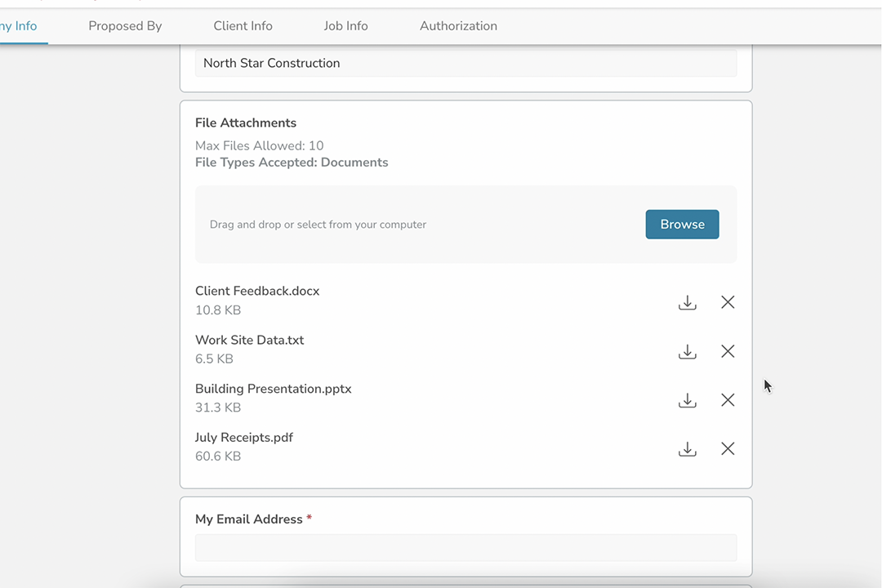Click the My Email Address input field
The image size is (882, 588).
click(465, 547)
